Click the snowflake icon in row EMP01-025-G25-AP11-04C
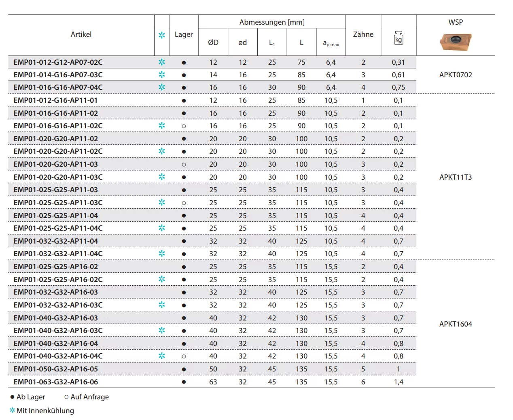Image resolution: width=513 pixels, height=420 pixels. [x=162, y=228]
